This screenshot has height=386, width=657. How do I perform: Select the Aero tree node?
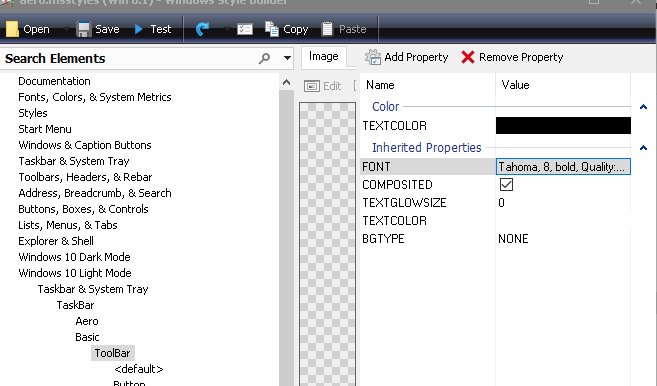(87, 321)
